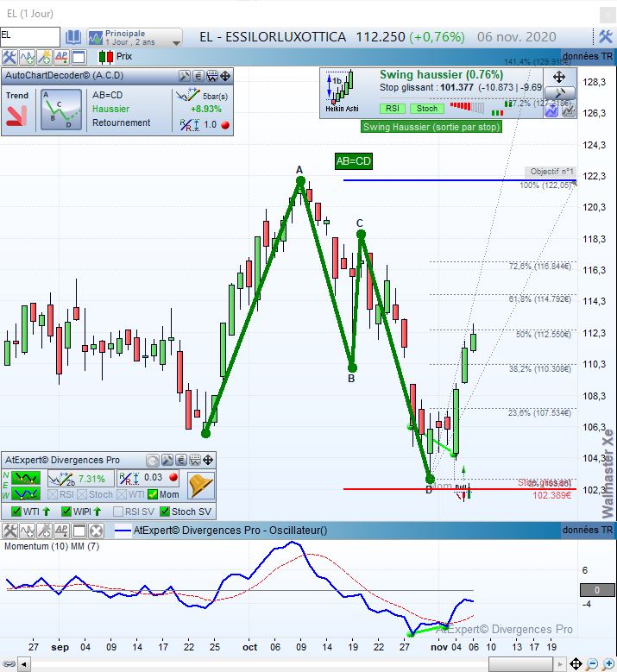Uncheck the Mom checkbox
This screenshot has height=672, width=617.
coord(153,494)
